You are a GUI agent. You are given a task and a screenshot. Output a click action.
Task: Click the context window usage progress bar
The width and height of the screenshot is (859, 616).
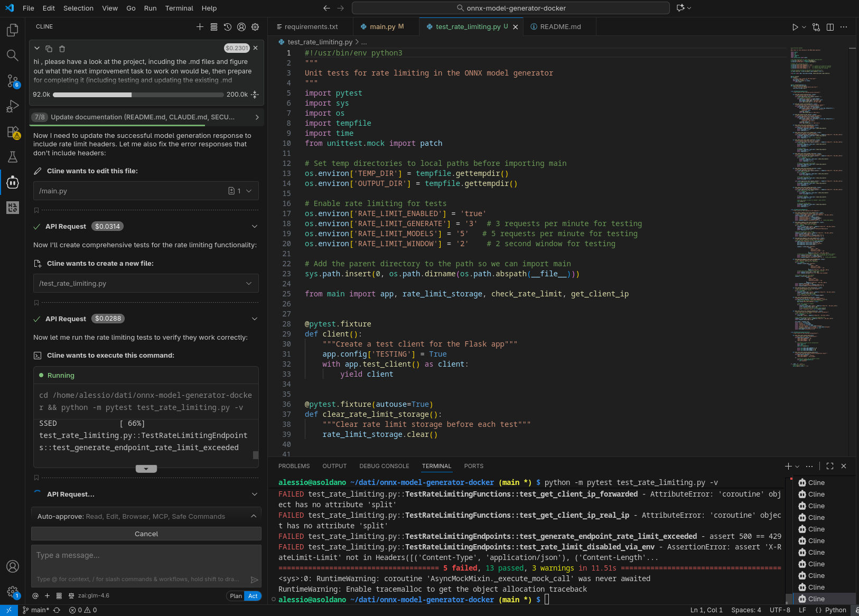(138, 95)
